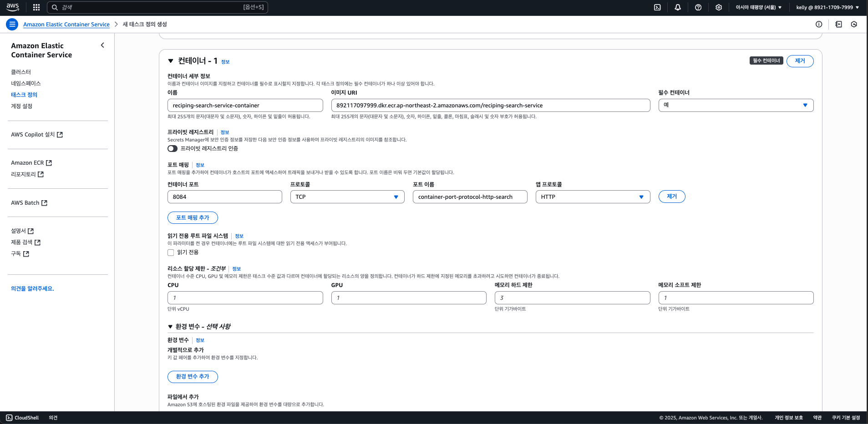
Task: Toggle the side navigation hamburger menu
Action: click(12, 24)
